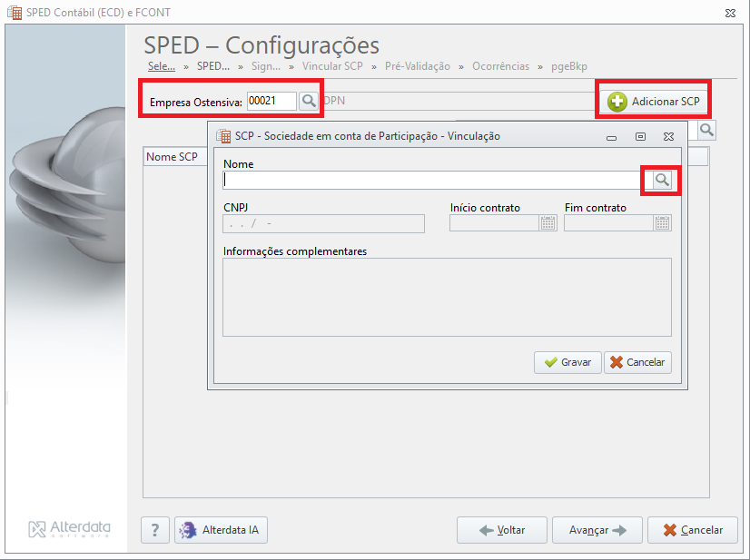This screenshot has width=750, height=560.
Task: Go to the pgeBkp step
Action: [569, 66]
